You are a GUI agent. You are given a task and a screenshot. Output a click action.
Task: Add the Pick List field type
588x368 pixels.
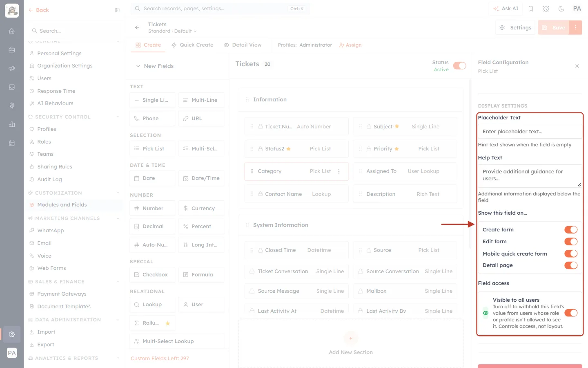152,149
